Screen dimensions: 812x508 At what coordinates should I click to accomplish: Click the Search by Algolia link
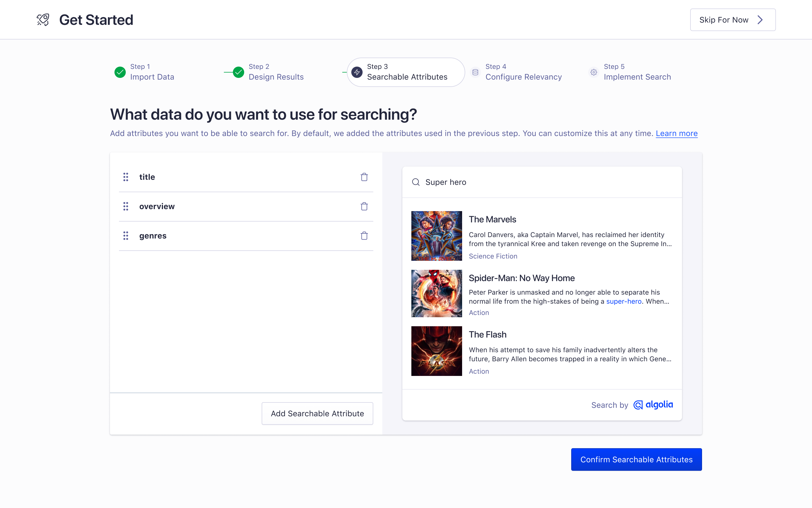[632, 405]
